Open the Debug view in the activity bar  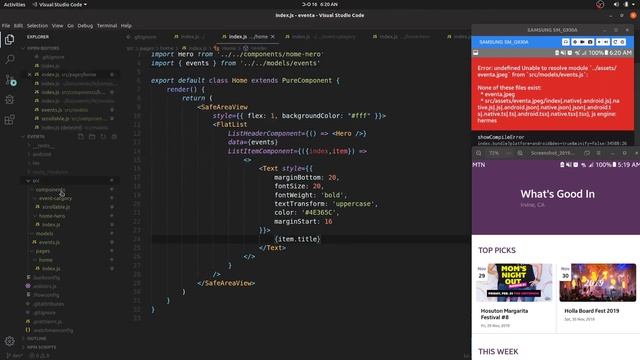10,100
